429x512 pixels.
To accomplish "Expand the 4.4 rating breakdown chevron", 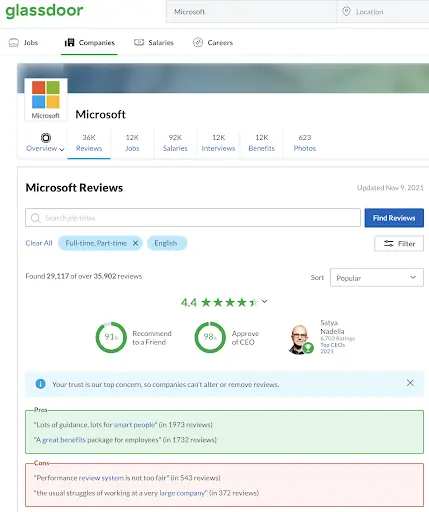I will (x=264, y=301).
